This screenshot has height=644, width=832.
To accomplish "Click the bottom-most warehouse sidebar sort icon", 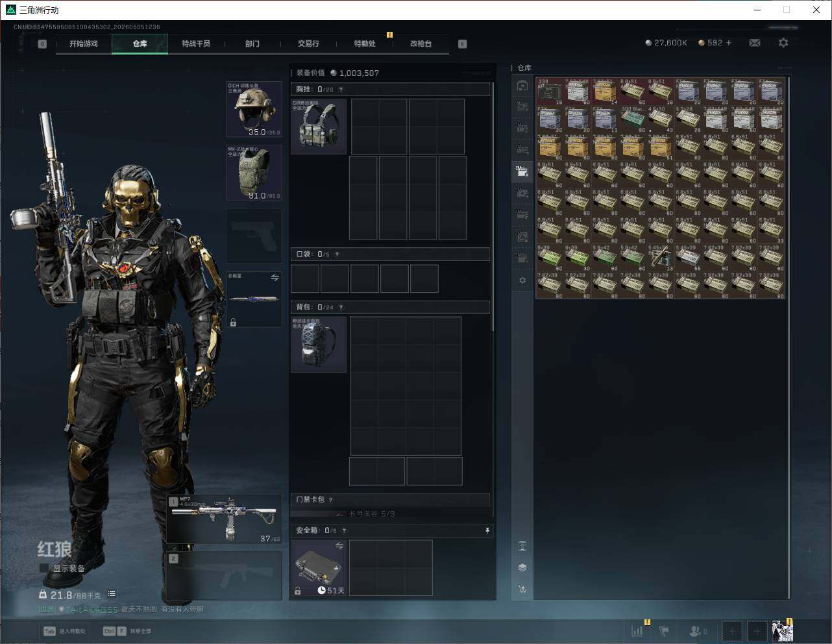I will click(x=522, y=589).
